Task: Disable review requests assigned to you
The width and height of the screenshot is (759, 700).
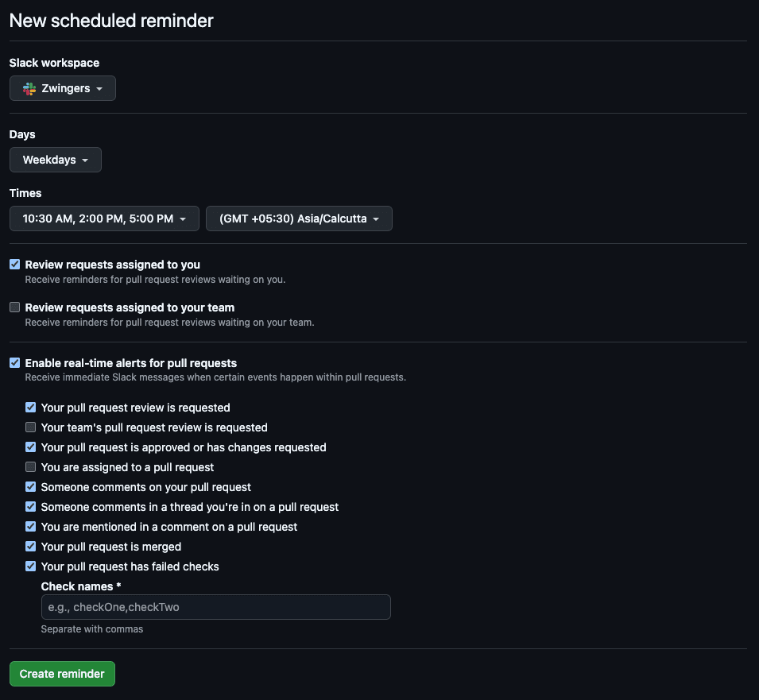Action: [x=14, y=264]
